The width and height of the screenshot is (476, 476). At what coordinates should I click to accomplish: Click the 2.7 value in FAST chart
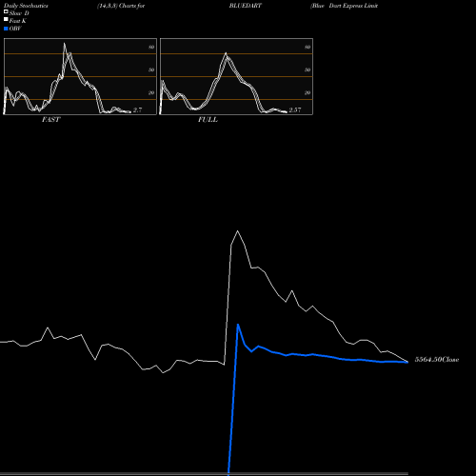click(137, 110)
